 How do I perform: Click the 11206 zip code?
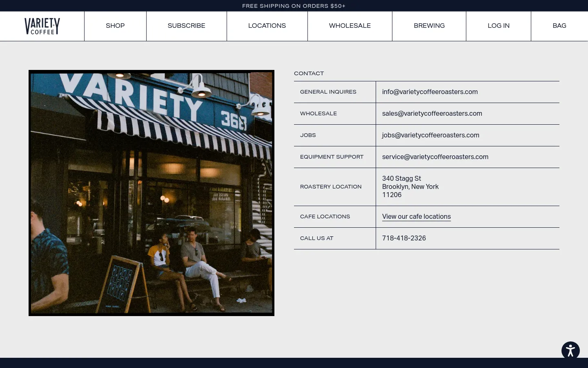(392, 195)
